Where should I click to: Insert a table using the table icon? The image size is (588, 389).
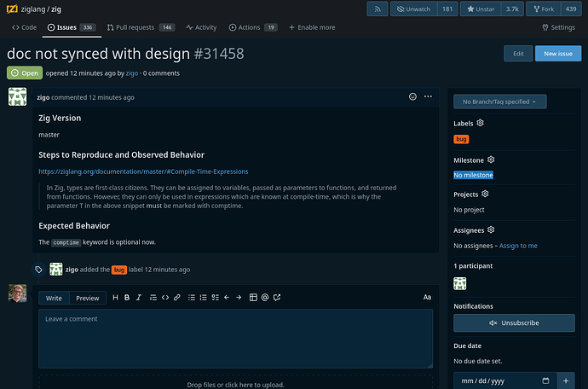click(x=253, y=298)
